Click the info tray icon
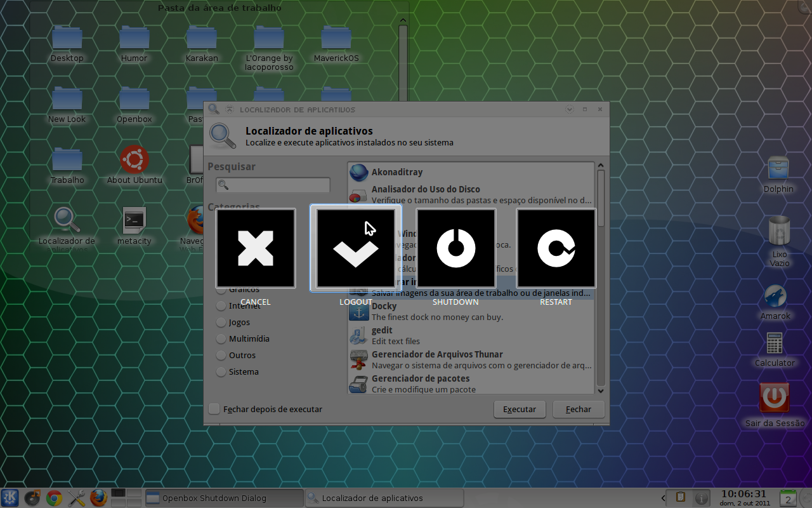 point(701,497)
